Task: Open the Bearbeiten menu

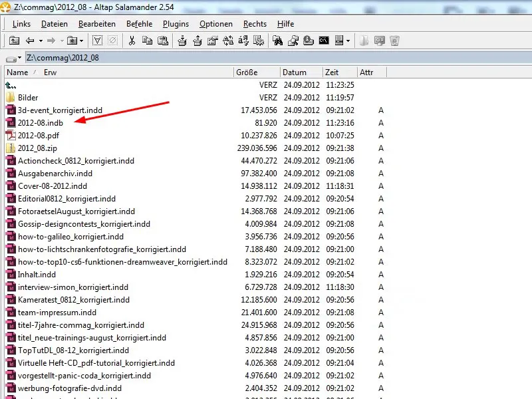Action: [97, 24]
